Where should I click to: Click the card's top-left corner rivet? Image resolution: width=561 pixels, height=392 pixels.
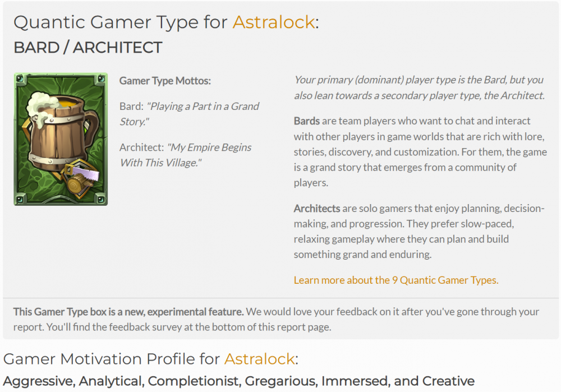click(x=20, y=79)
